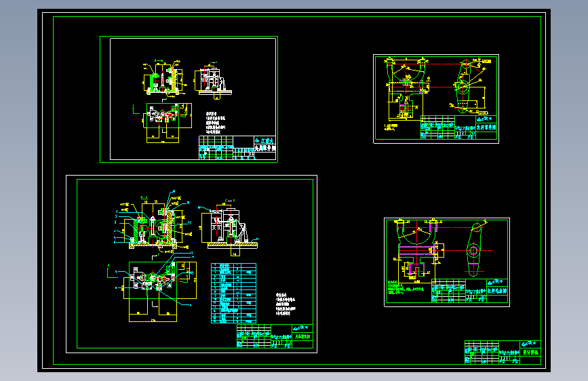This screenshot has height=381, width=588.
Task: Select side view beside the numbered section view
Action: click(x=229, y=227)
